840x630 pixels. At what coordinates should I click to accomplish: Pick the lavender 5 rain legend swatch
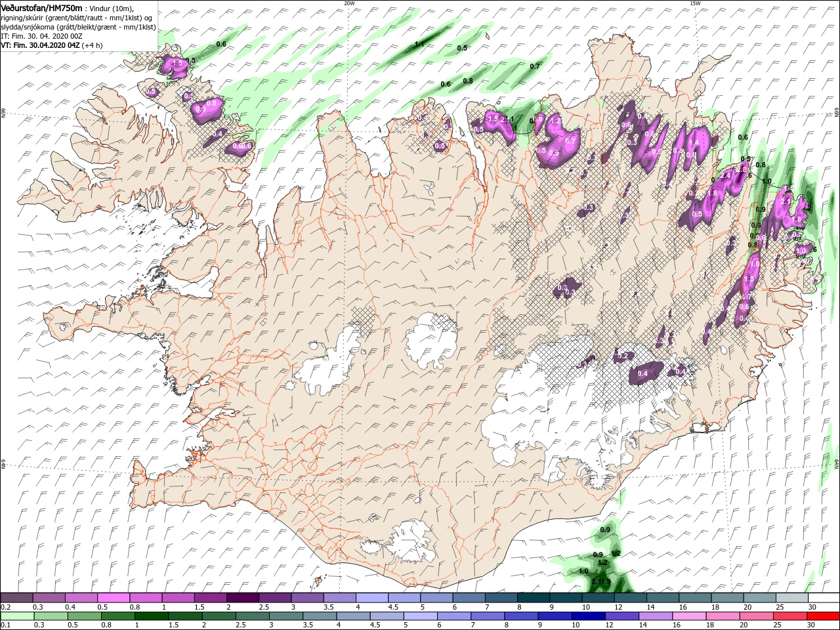pyautogui.click(x=420, y=616)
